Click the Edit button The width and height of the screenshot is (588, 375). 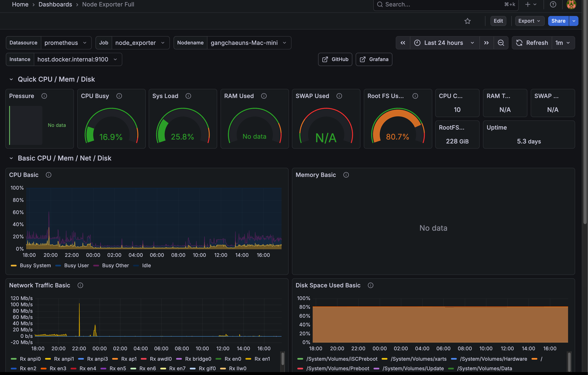click(498, 21)
